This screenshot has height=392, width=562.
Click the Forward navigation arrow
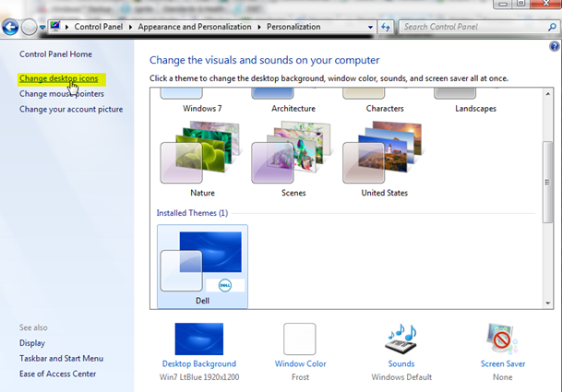pyautogui.click(x=29, y=28)
